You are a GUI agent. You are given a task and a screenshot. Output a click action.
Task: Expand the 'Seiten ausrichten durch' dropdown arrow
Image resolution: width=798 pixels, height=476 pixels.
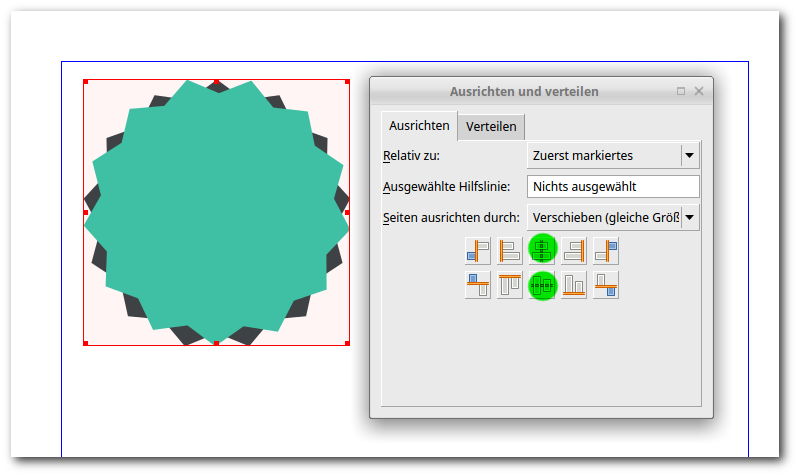tap(689, 217)
